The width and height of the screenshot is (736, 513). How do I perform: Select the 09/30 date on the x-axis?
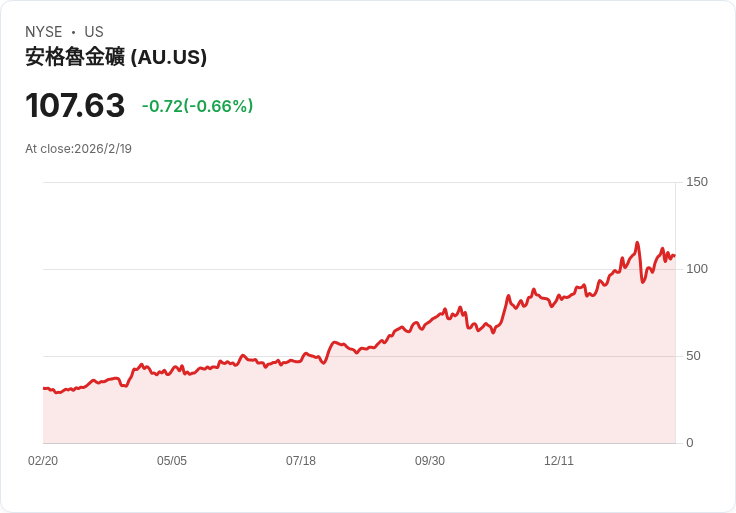[430, 461]
